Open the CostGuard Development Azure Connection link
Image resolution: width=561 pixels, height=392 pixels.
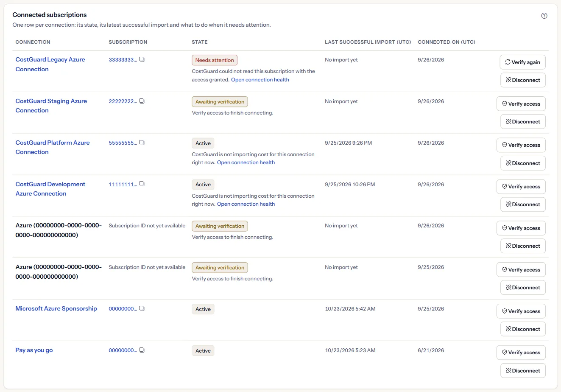(x=50, y=189)
